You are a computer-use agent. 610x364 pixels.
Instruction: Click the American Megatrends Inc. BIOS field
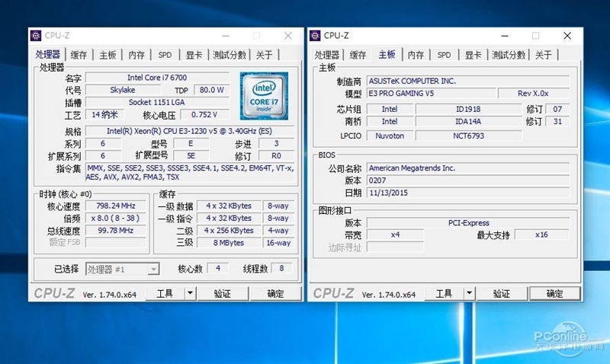[x=468, y=168]
